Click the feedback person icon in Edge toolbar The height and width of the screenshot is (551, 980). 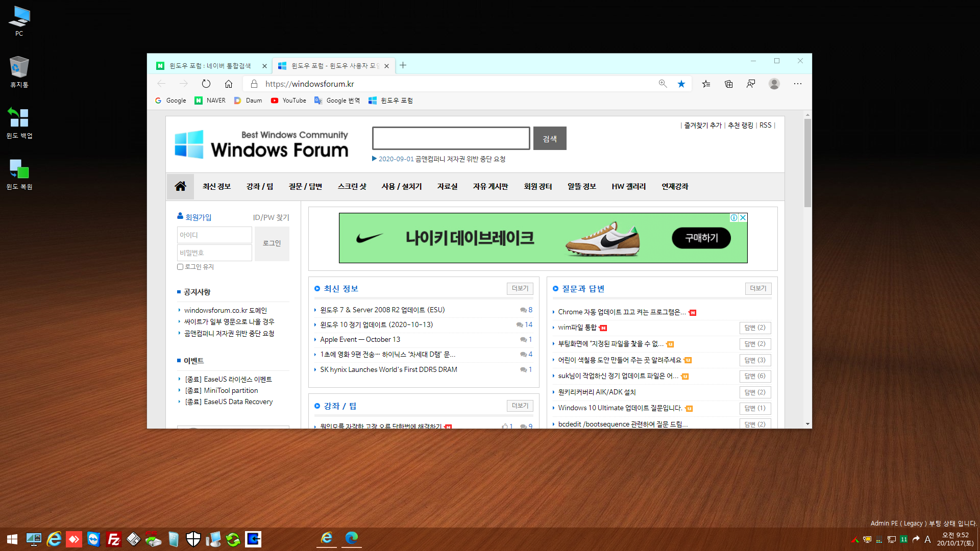point(751,84)
